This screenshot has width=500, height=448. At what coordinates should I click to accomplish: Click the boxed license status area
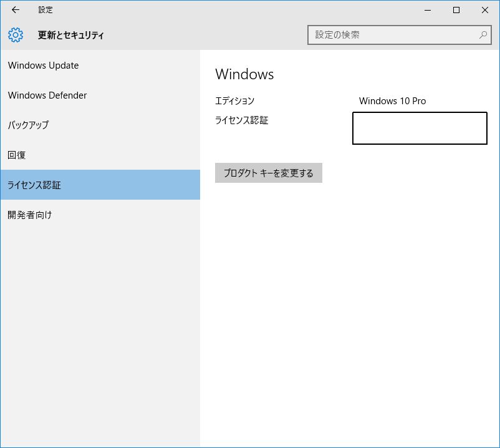pos(420,129)
